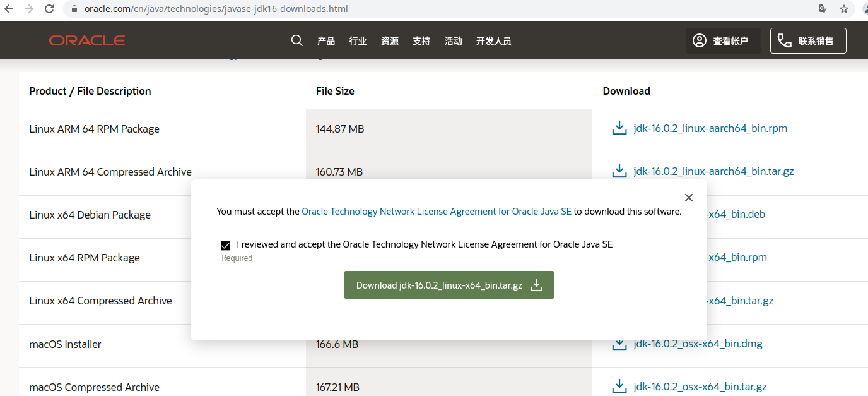Select macOS Compressed Archive row text
This screenshot has height=396, width=868.
pyautogui.click(x=94, y=387)
